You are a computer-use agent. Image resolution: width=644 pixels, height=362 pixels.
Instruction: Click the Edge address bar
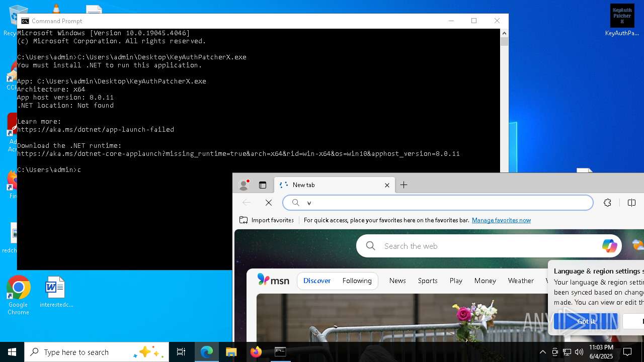pos(438,203)
